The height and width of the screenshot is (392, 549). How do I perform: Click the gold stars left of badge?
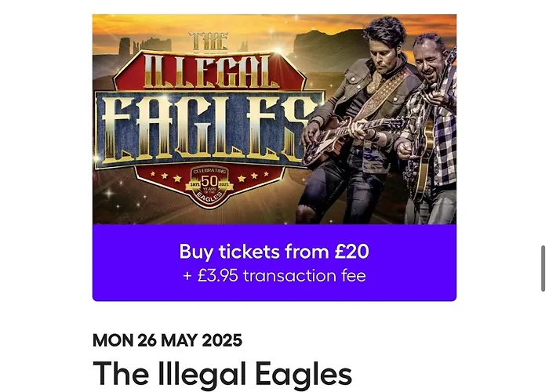pyautogui.click(x=165, y=176)
